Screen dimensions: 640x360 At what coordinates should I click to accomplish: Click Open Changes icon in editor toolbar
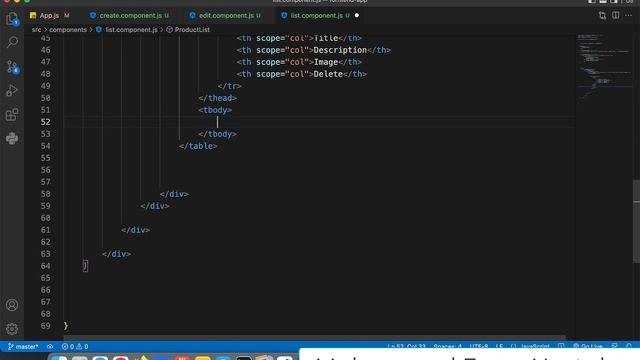click(x=602, y=16)
